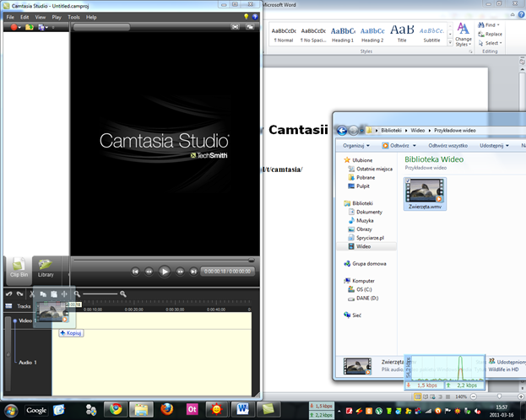
Task: Open the View menu in Camtasia
Action: pyautogui.click(x=41, y=17)
